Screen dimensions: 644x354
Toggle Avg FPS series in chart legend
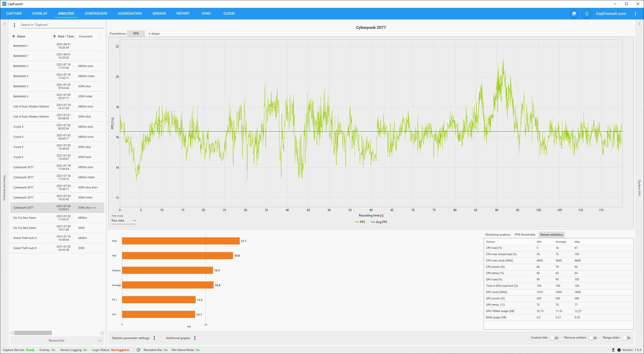click(x=379, y=222)
